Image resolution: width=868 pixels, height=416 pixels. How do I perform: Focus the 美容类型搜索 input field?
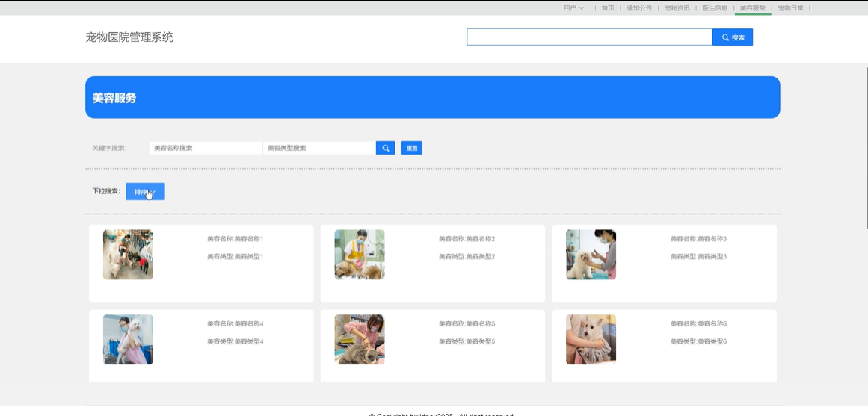(319, 148)
